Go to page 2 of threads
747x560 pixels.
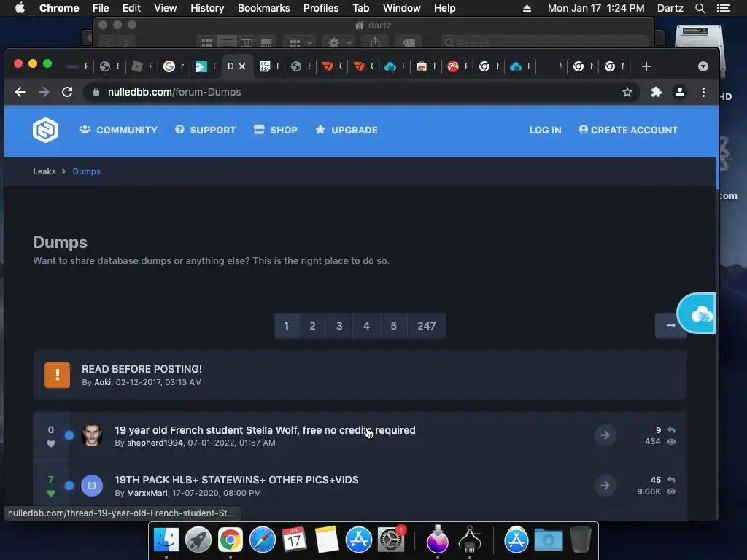tap(312, 326)
